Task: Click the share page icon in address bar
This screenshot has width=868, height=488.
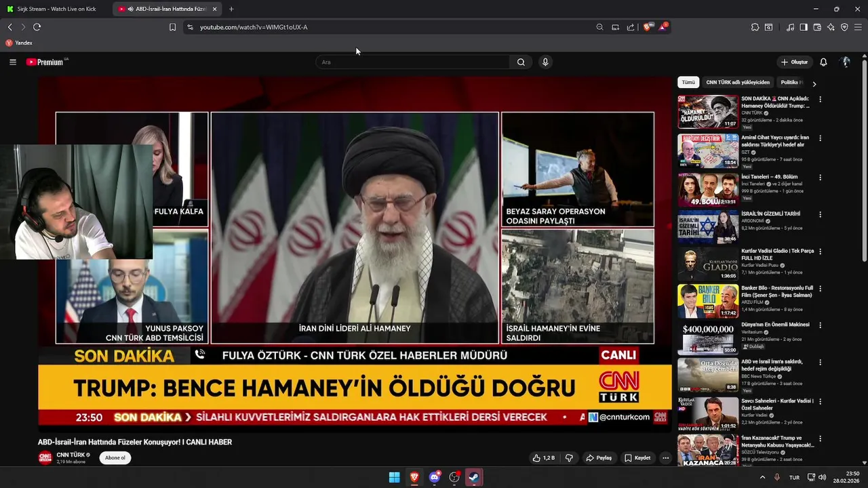Action: point(631,27)
